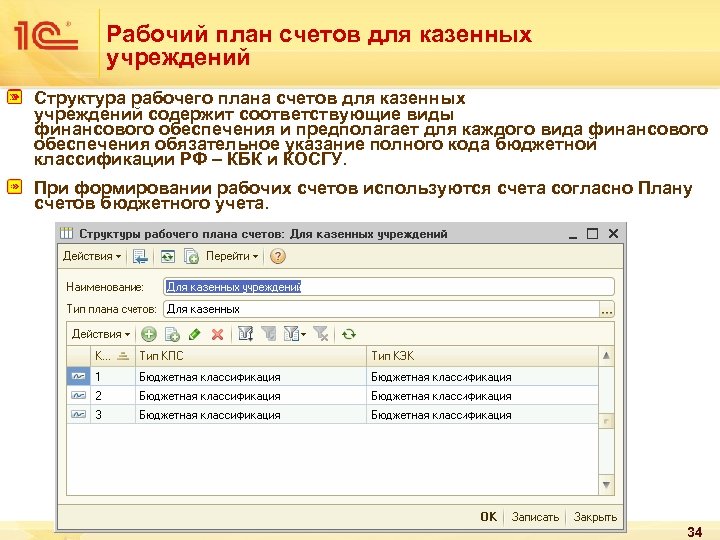This screenshot has width=720, height=540.
Task: Open the table's Действия menu
Action: pos(101,334)
